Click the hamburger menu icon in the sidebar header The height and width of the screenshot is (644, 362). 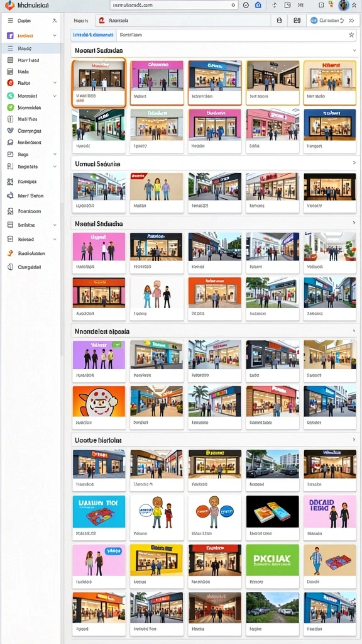coord(11,21)
